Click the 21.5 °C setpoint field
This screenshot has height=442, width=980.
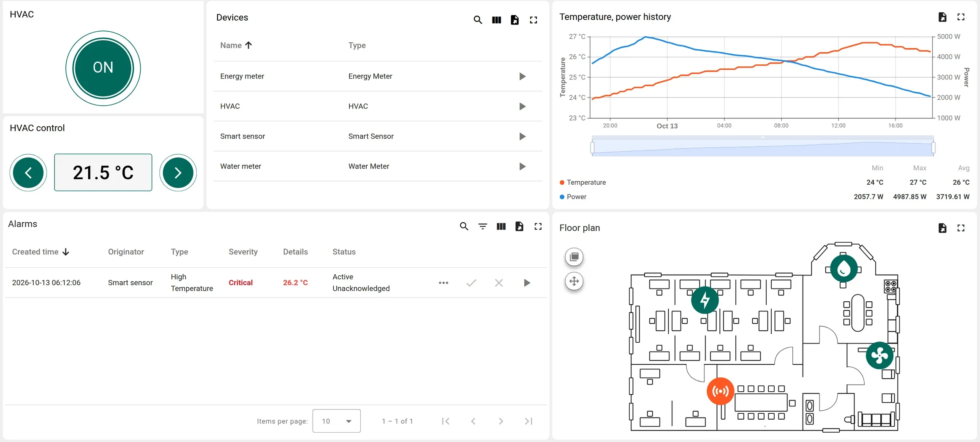coord(103,172)
